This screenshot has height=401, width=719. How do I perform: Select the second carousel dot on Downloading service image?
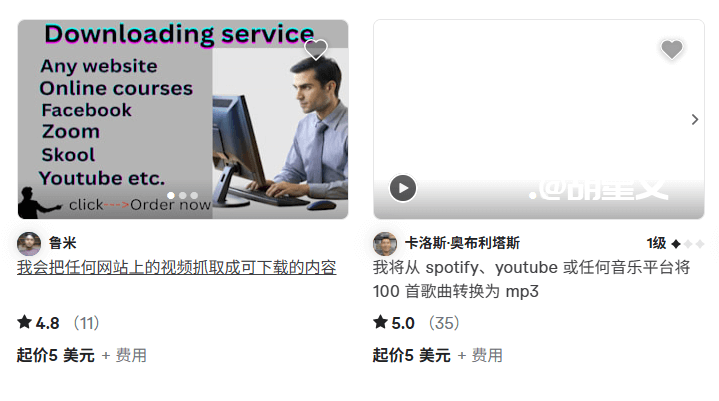click(x=183, y=195)
